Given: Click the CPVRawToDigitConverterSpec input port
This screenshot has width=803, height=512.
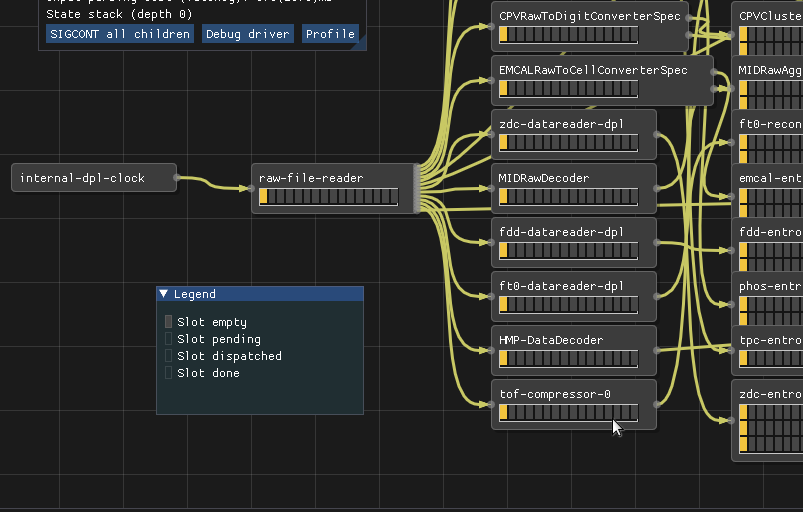Looking at the screenshot, I should (491, 27).
